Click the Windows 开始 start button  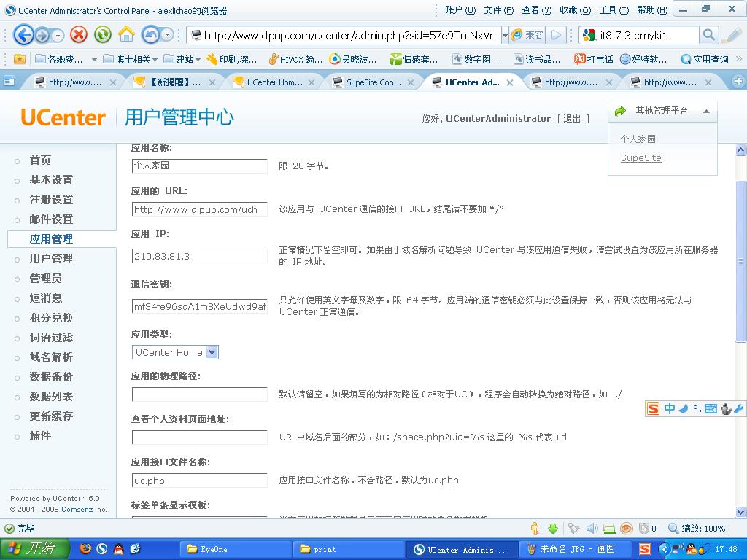(35, 549)
